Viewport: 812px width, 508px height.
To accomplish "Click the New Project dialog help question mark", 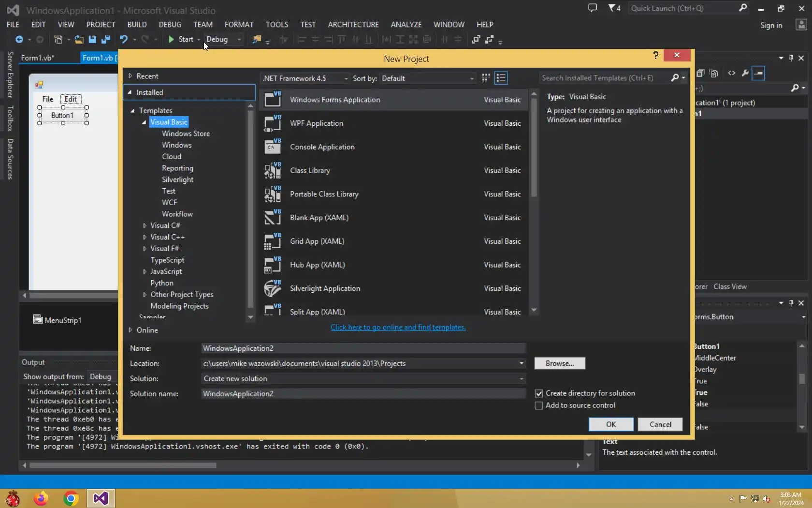I will (655, 55).
